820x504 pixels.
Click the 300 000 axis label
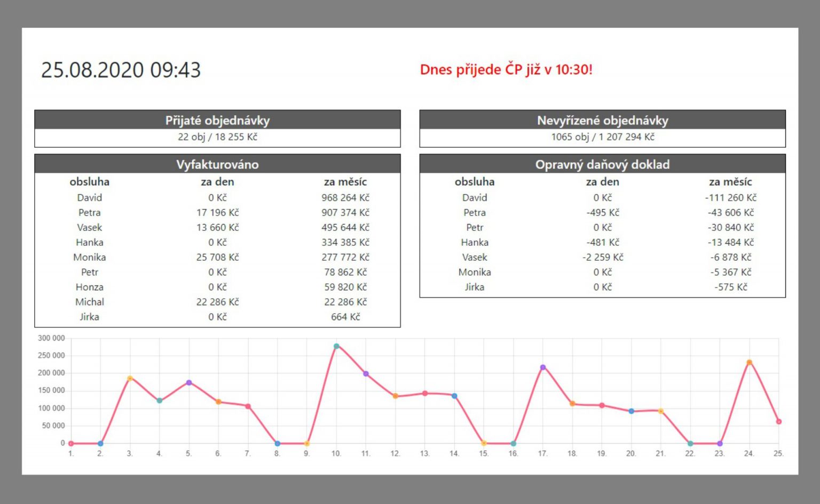[x=52, y=338]
